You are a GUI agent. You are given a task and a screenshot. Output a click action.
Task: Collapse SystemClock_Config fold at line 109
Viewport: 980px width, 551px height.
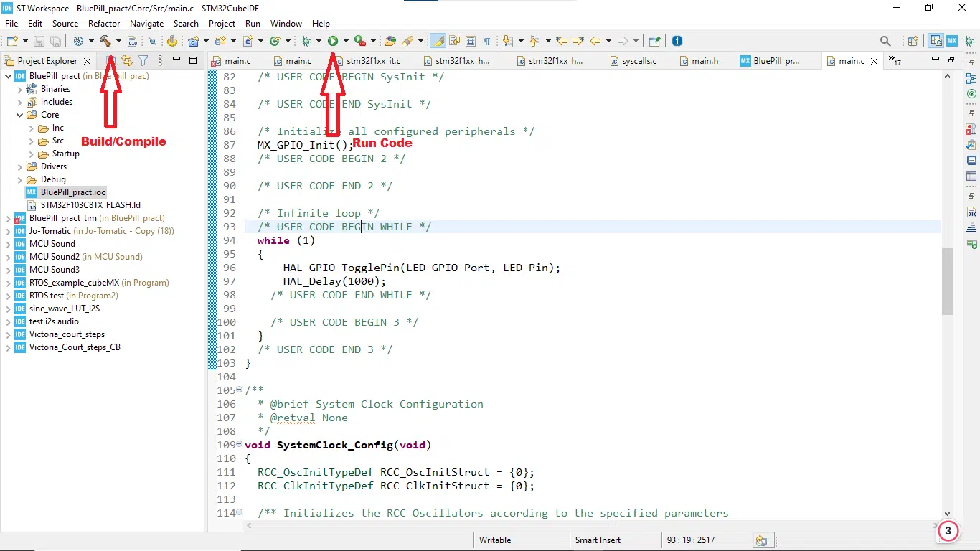[x=240, y=445]
